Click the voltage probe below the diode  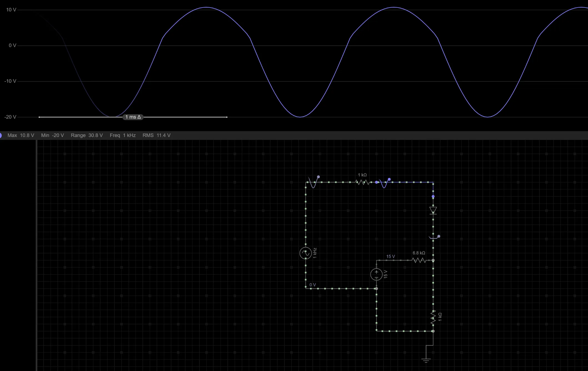(x=435, y=237)
